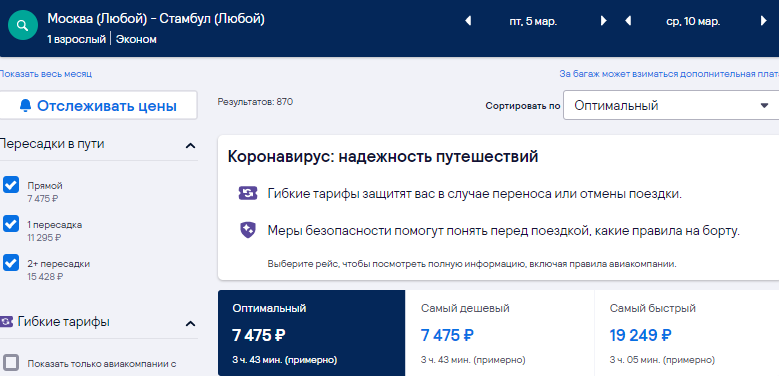Go to previous return date arrow

tap(628, 21)
